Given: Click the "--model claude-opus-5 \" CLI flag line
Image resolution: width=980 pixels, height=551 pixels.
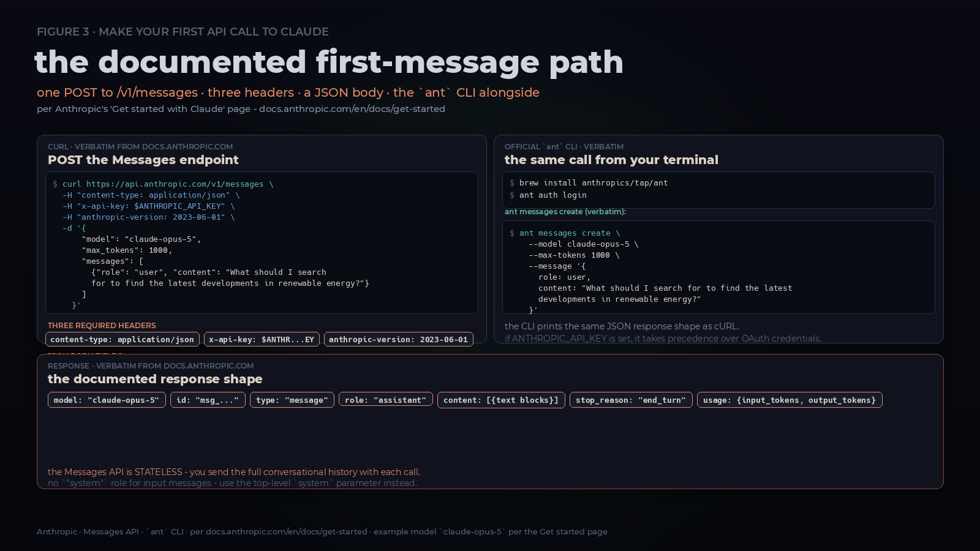Looking at the screenshot, I should pos(584,244).
